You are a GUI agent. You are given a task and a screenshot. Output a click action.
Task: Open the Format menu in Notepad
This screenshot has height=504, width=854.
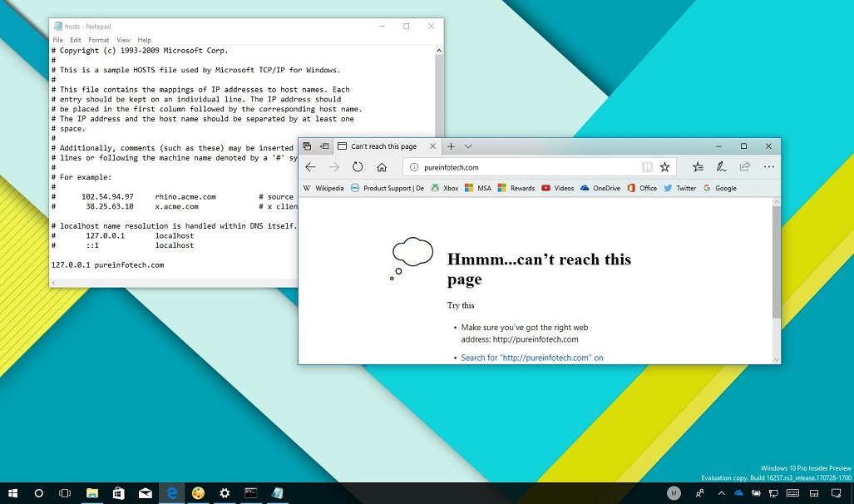(99, 40)
